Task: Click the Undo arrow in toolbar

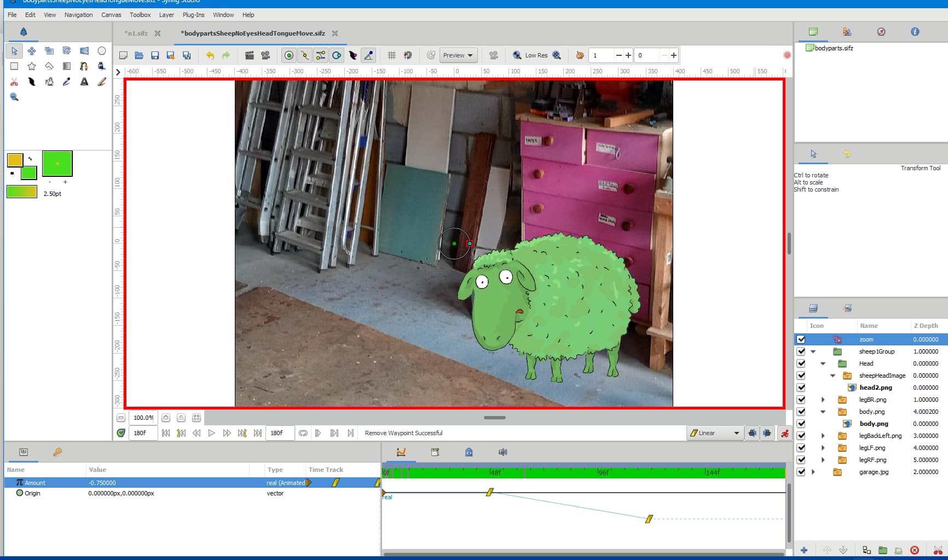Action: click(210, 55)
